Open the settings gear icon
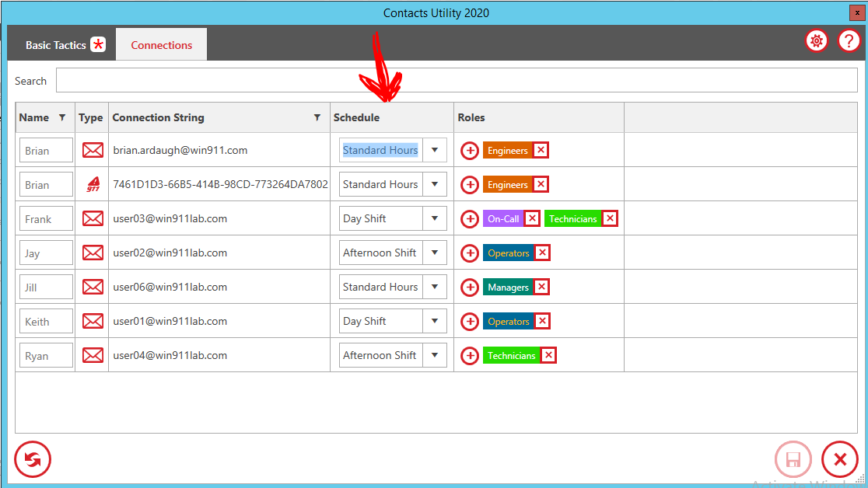Viewport: 868px width, 488px height. tap(816, 41)
